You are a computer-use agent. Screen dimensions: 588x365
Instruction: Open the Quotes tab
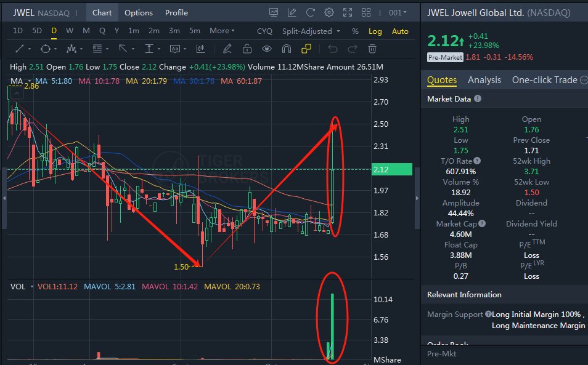442,80
